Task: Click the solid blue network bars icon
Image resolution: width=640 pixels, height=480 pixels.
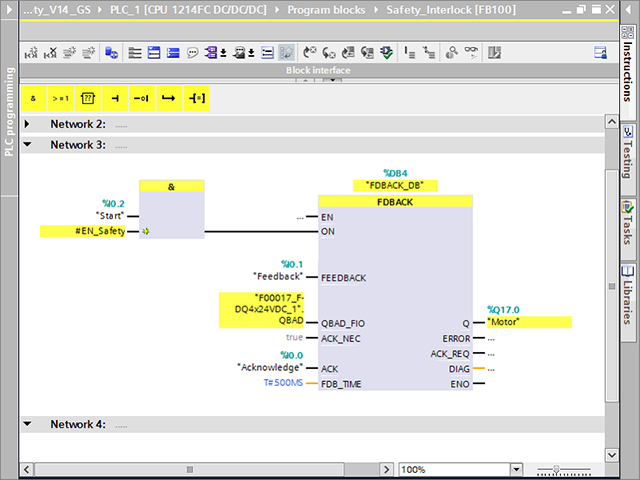Action: click(x=173, y=53)
